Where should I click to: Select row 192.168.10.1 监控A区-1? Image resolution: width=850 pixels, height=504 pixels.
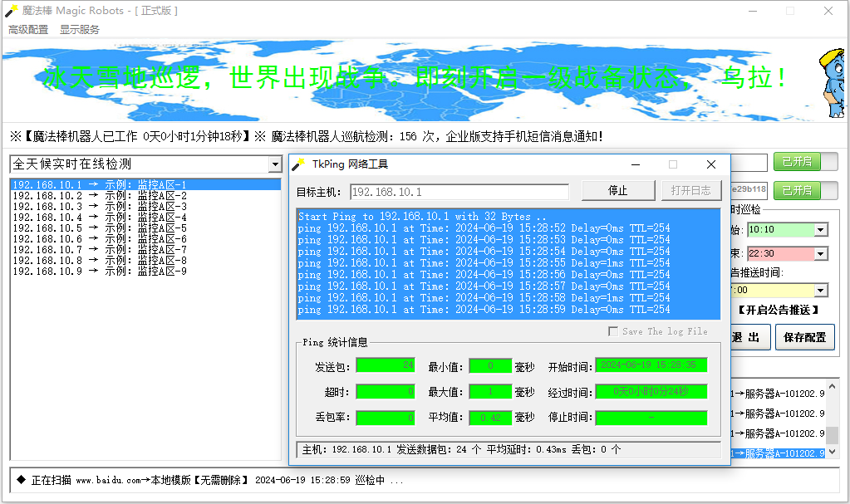click(x=145, y=185)
